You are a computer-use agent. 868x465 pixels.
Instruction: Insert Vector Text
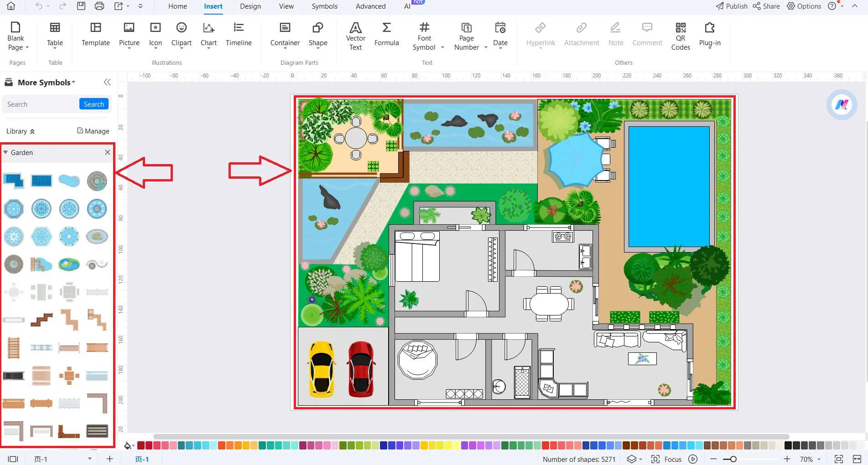coord(355,36)
